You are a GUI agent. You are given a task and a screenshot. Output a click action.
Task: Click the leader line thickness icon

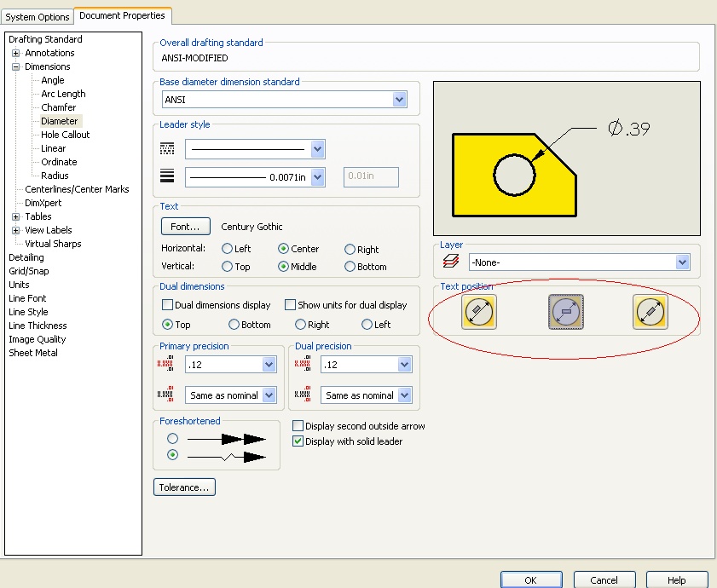point(167,176)
